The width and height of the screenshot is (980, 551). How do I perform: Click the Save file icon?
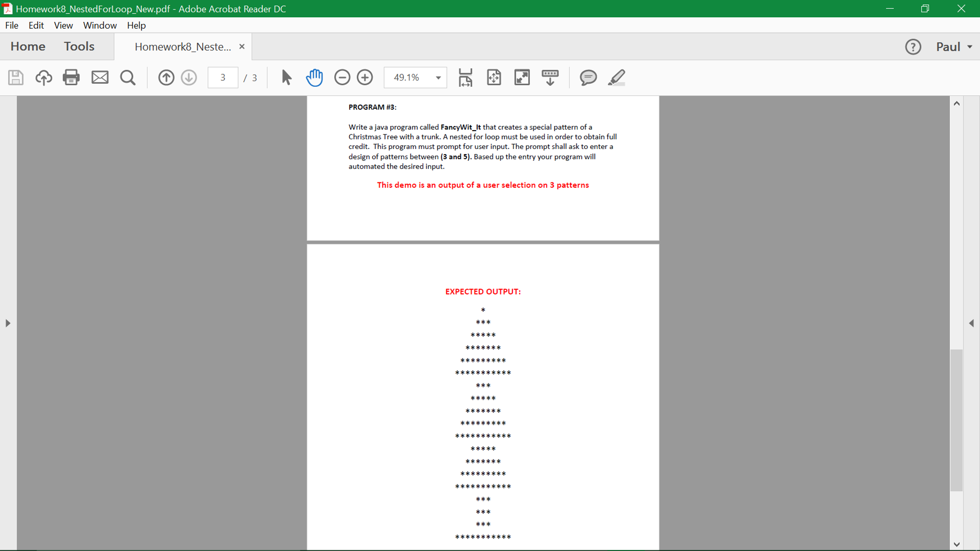coord(16,78)
